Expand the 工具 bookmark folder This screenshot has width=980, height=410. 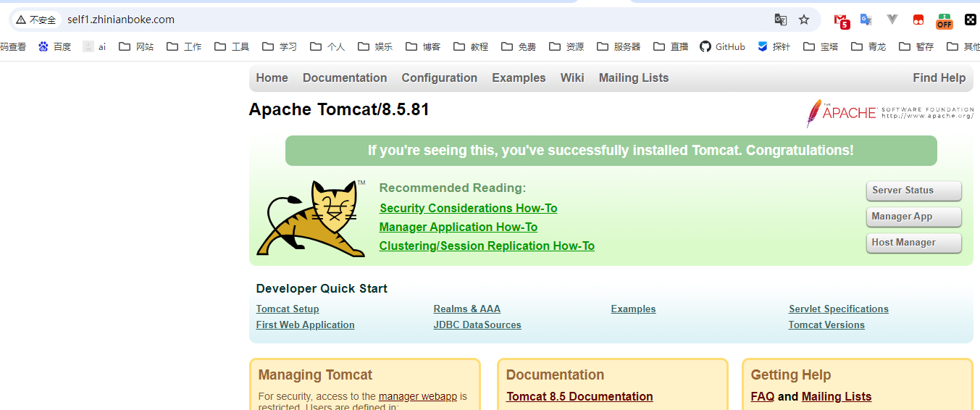(232, 46)
